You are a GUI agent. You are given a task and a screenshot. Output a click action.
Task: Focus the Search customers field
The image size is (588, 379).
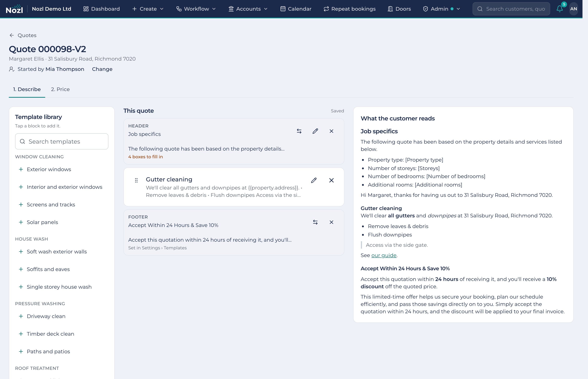tap(511, 9)
